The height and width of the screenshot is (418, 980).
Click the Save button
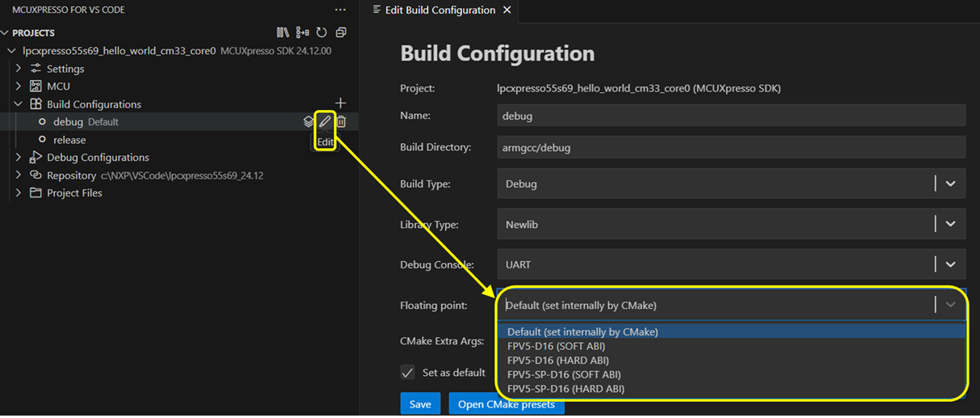(420, 403)
